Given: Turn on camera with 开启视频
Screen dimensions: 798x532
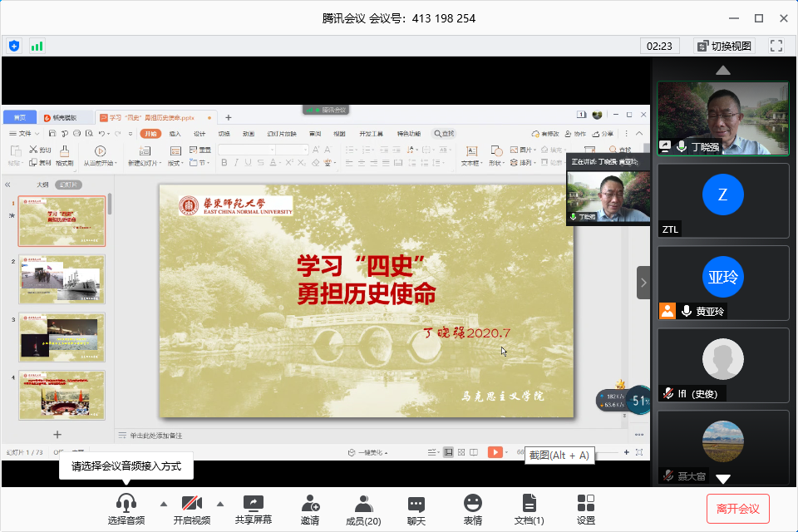Looking at the screenshot, I should click(x=192, y=509).
